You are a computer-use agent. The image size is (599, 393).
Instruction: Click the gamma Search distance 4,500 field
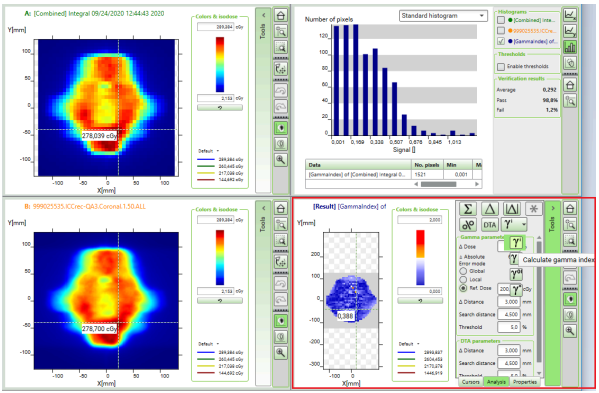(x=509, y=314)
